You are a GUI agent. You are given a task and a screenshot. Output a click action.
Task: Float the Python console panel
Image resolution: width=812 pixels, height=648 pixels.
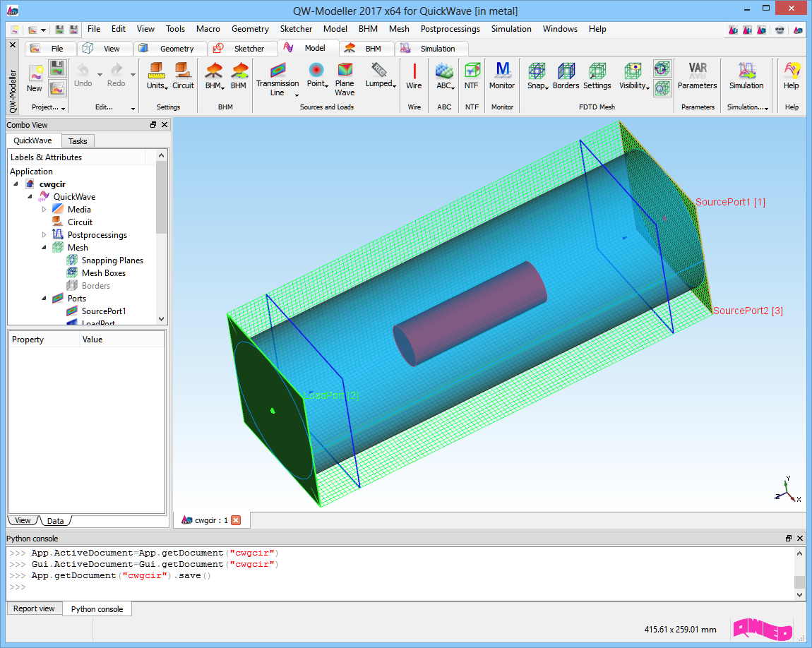pos(789,539)
